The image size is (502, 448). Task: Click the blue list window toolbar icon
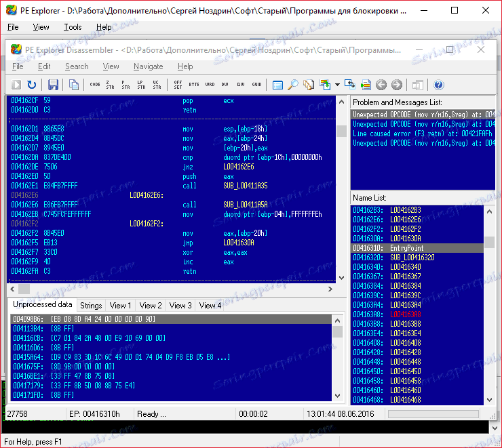[x=277, y=85]
